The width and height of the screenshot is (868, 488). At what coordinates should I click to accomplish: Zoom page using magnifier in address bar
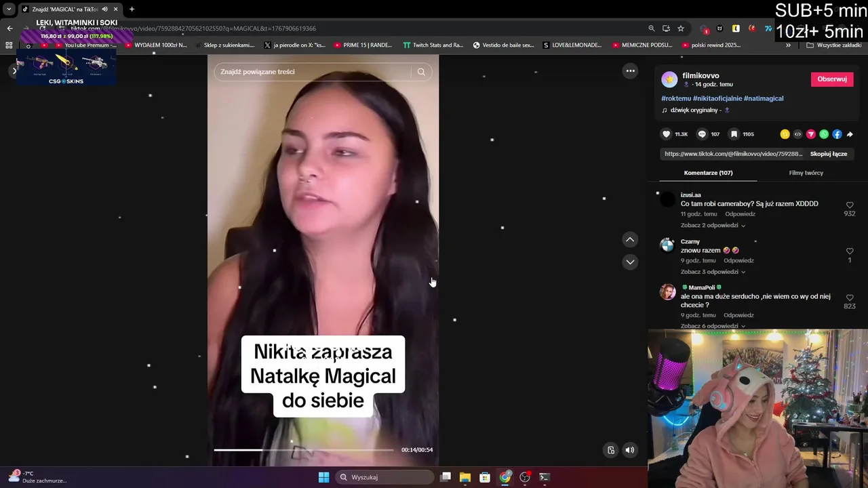pos(652,28)
